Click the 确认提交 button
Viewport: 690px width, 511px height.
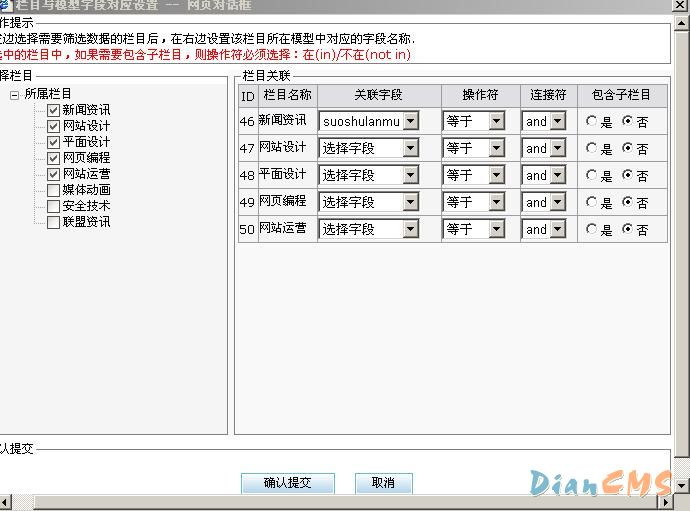[x=287, y=483]
